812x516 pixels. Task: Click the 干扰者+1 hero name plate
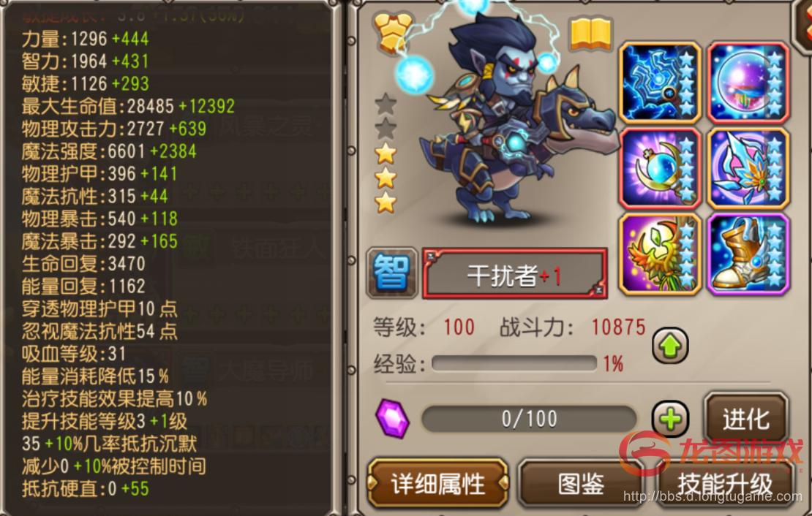coord(515,274)
